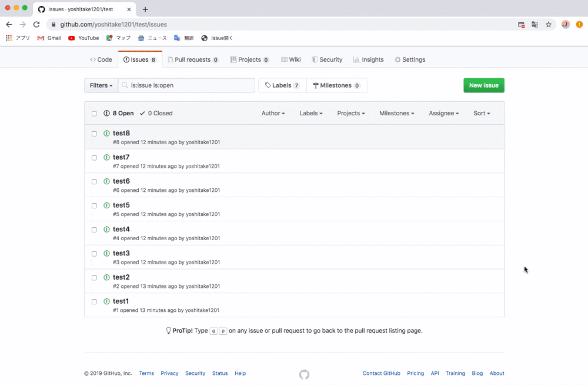Open the profile avatar icon

click(x=566, y=24)
